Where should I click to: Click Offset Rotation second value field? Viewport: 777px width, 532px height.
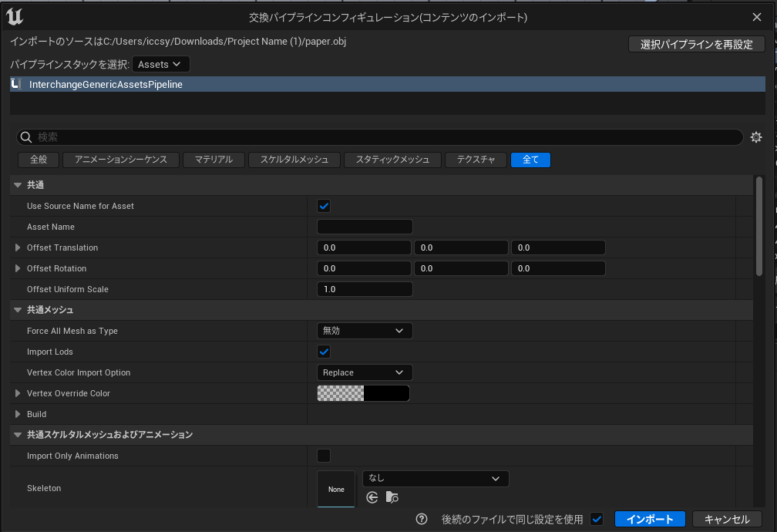(x=461, y=268)
